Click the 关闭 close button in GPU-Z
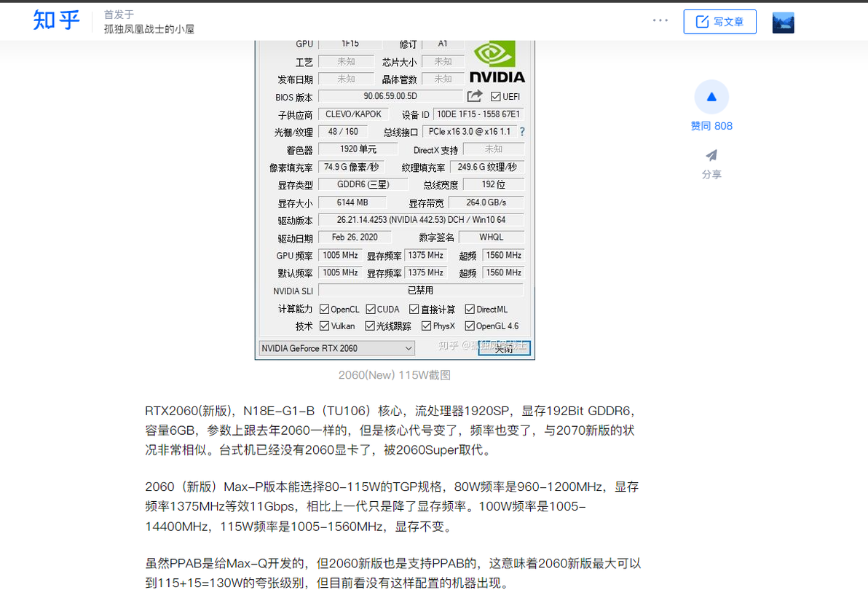Viewport: 868px width, 598px height. pyautogui.click(x=505, y=348)
